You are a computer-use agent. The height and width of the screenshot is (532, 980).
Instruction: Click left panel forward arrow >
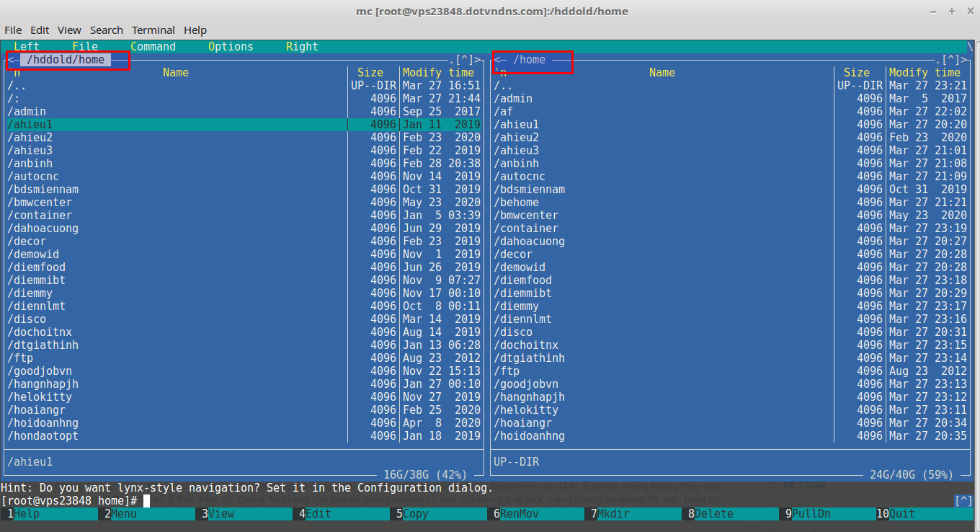pyautogui.click(x=478, y=60)
